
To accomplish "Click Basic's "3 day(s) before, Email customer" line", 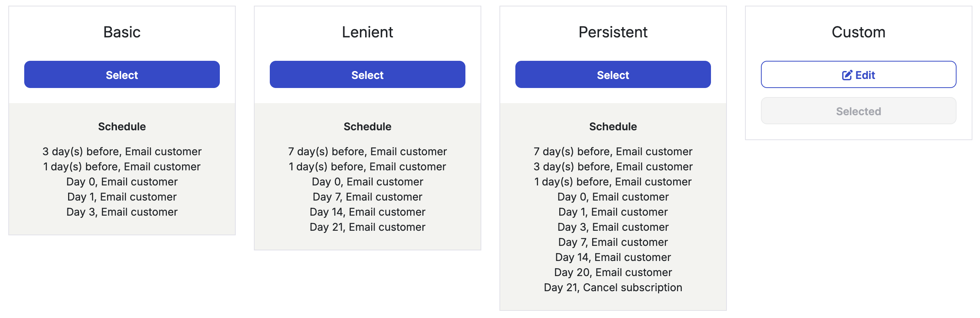I will 122,151.
